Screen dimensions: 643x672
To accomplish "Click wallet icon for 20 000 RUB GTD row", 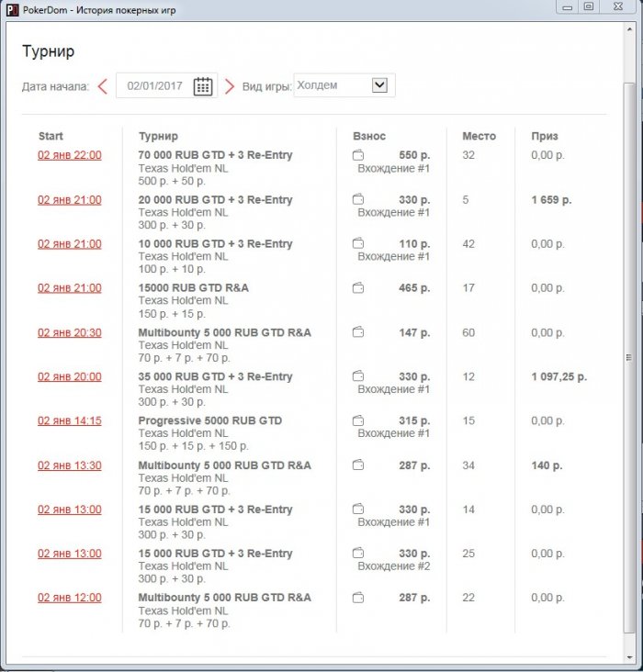I will tap(358, 200).
